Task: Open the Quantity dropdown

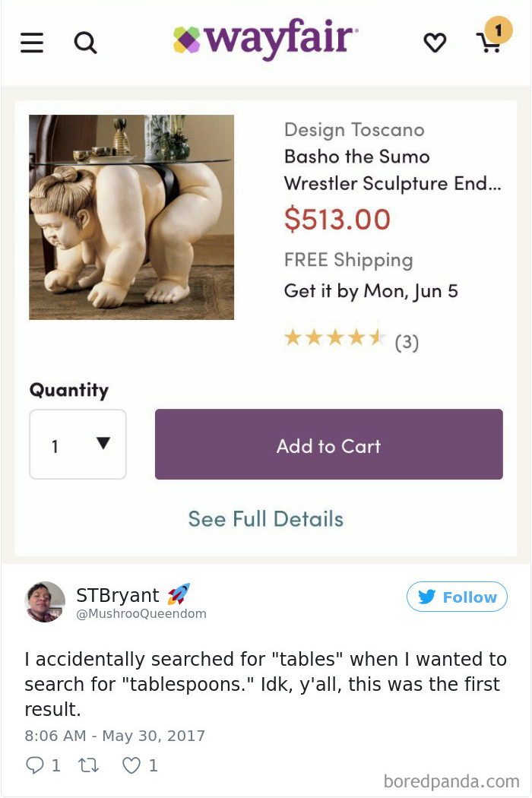Action: point(78,445)
